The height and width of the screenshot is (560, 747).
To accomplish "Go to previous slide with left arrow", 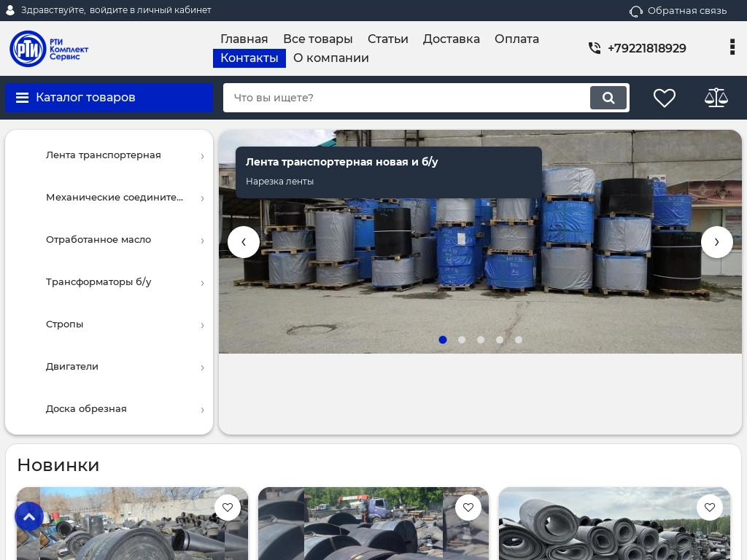I will 244,242.
